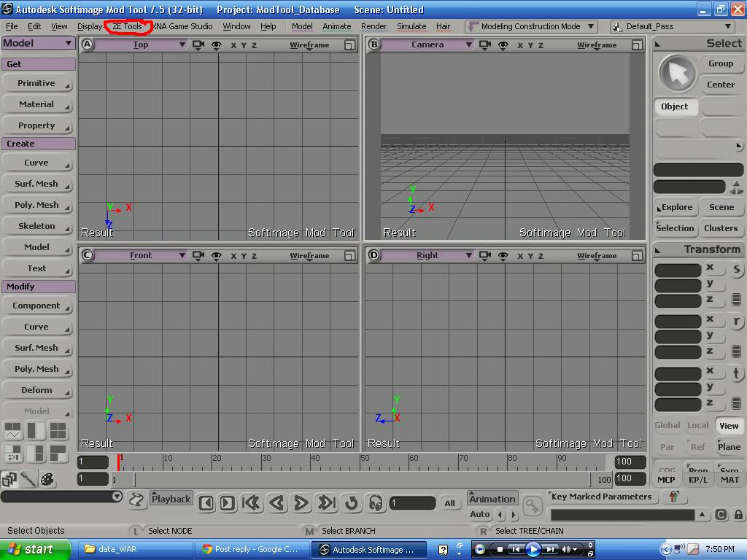Expand the Primitive submenu
This screenshot has width=747, height=560.
tap(36, 83)
